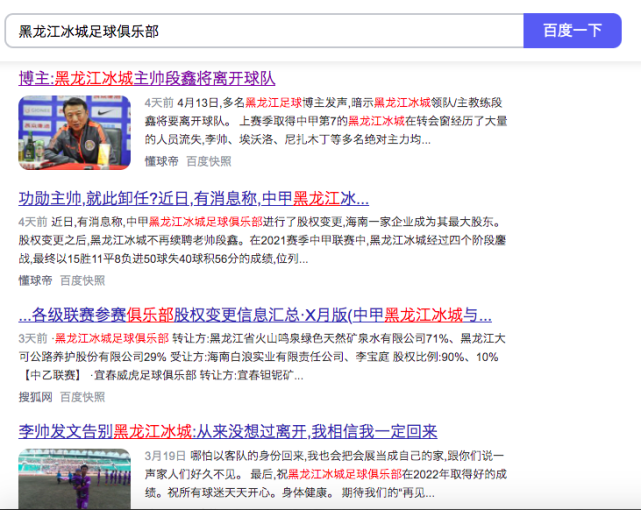Click snippet line 【中乙联赛】·宜春威虎足球俱乐部
This screenshot has height=510, width=641.
(x=161, y=375)
